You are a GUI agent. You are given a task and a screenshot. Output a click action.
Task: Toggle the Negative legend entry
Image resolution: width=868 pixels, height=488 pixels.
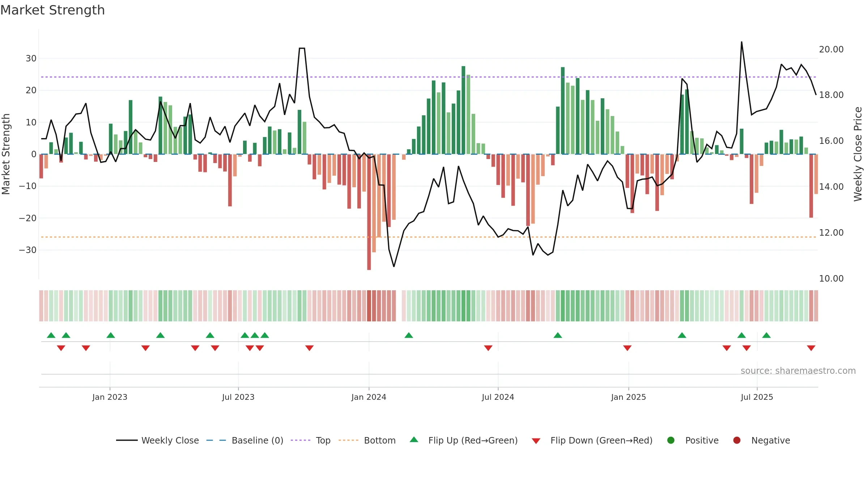(761, 440)
